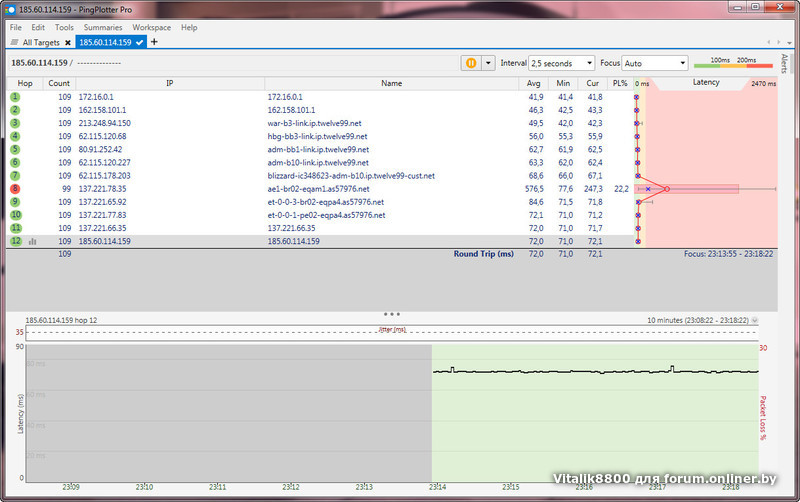Viewport: 800px width, 502px height.
Task: Sort by the Name column header
Action: (x=391, y=83)
